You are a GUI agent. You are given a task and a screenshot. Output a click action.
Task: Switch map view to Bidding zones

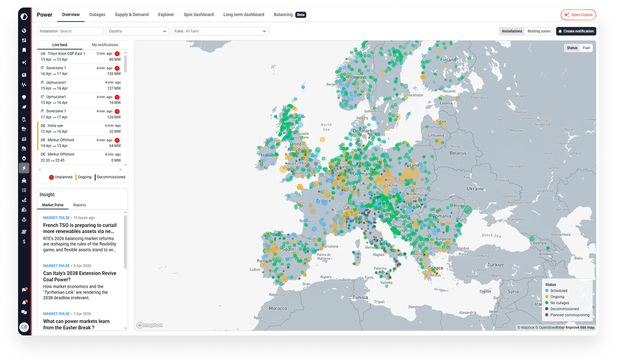[539, 31]
